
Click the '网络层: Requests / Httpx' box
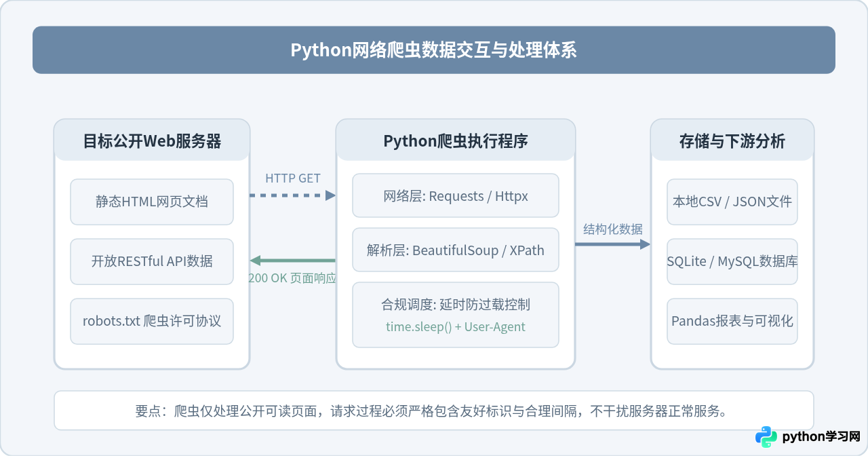pyautogui.click(x=456, y=195)
